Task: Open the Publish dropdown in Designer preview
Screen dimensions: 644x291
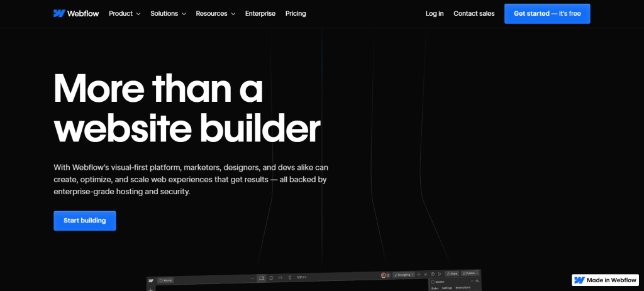Action: 470,273
